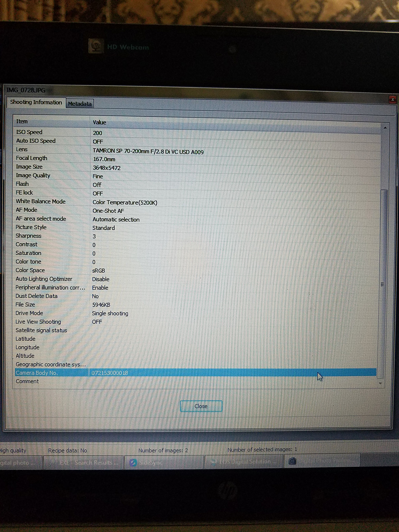Switch to the Metadata tab
399x532 pixels.
(80, 103)
